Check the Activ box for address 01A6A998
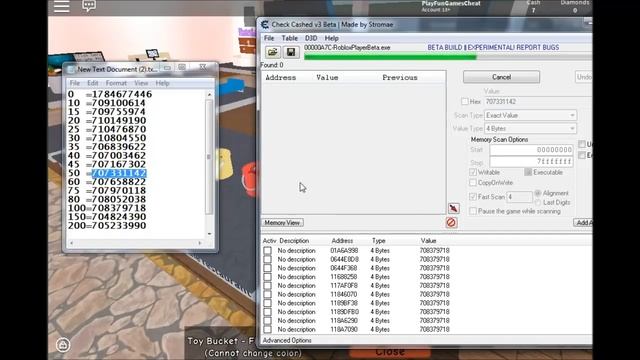Screen dimensions: 640x360 click(267, 251)
